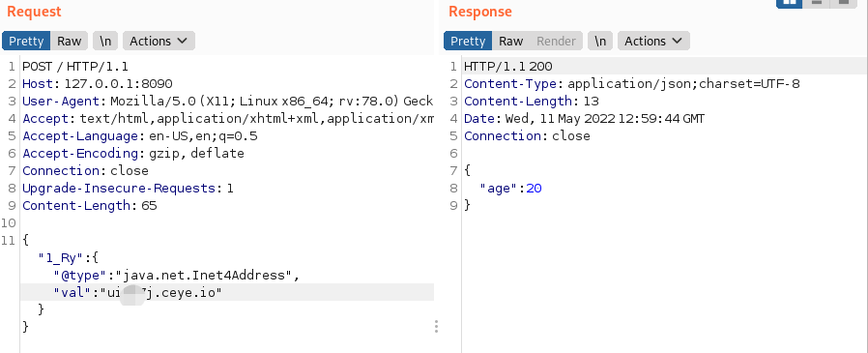Toggle \n non-printable characters in Response
Viewport: 868px width, 353px height.
click(600, 41)
